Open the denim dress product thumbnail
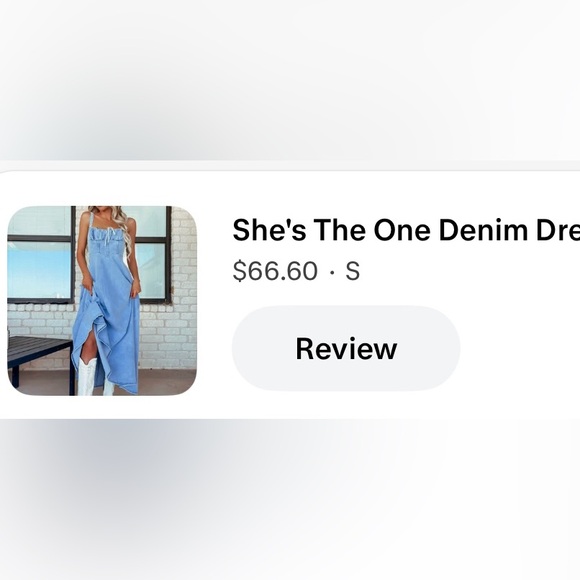This screenshot has height=580, width=580. [102, 301]
